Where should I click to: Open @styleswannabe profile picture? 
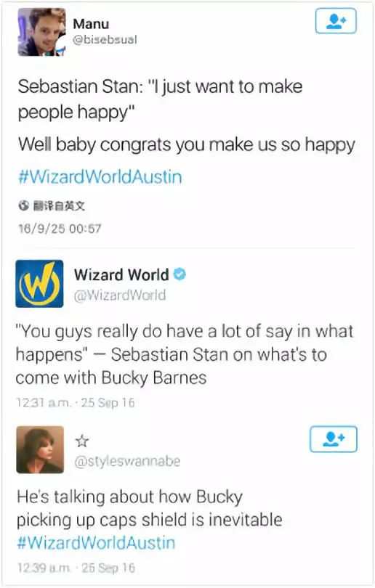click(40, 449)
